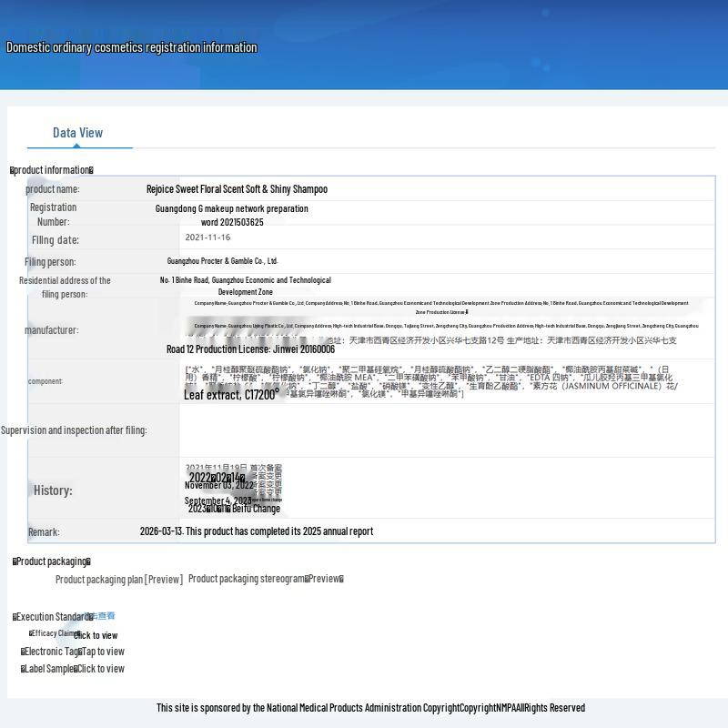The height and width of the screenshot is (728, 728).
Task: Open Label Sample via Click to view
Action: coord(101,669)
